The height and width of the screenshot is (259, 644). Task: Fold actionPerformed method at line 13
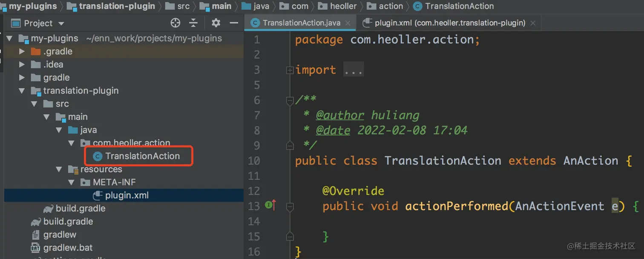coord(290,207)
